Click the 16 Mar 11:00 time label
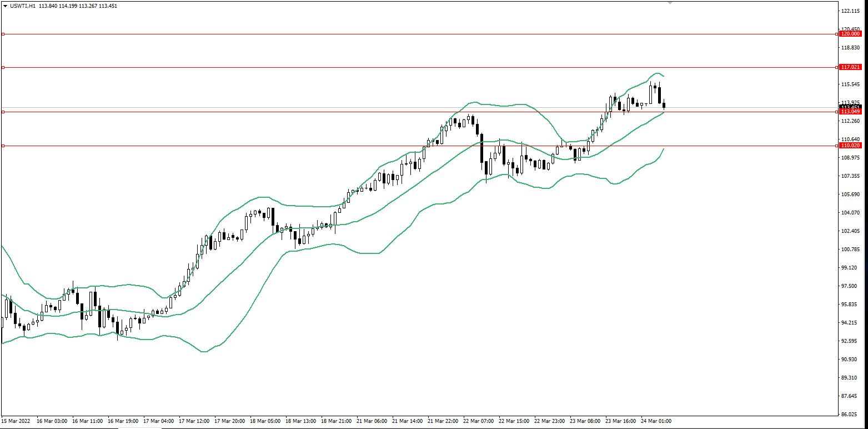Viewport: 868px width, 429px height. (87, 421)
